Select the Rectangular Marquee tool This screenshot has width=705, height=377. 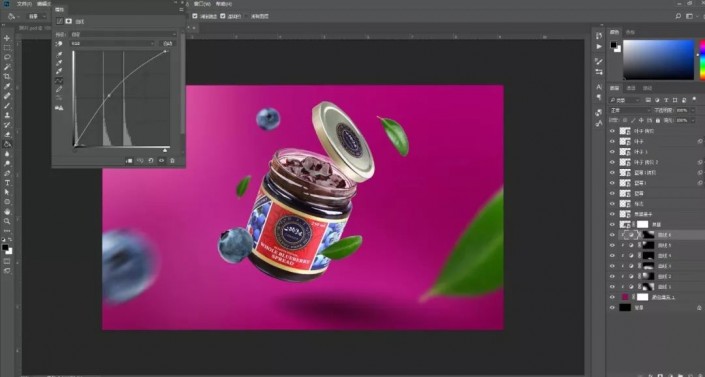click(x=7, y=48)
